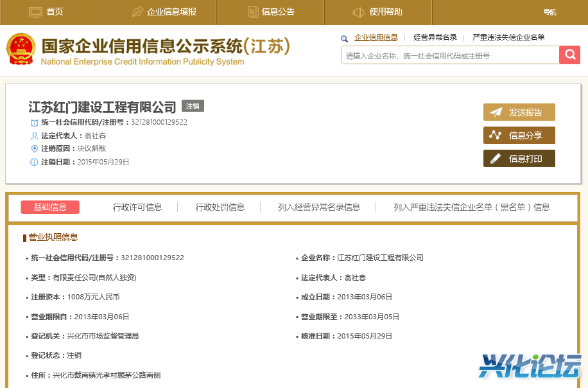Open the 企业信息填报 menu item

click(162, 12)
